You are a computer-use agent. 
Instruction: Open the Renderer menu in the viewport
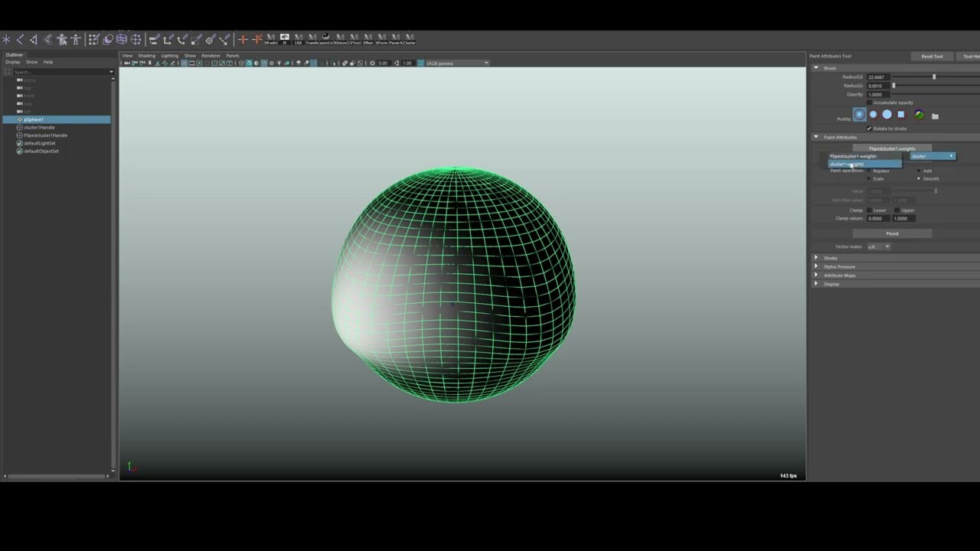point(211,55)
